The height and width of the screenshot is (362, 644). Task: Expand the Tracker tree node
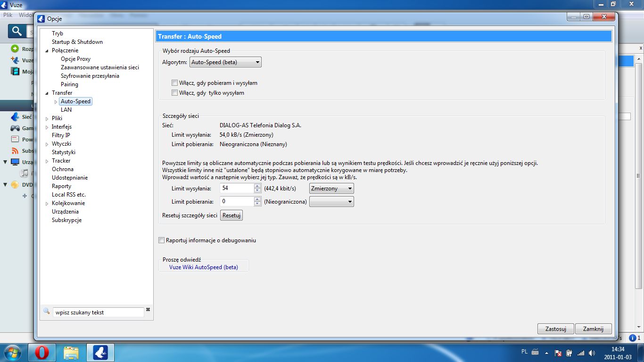[x=47, y=161]
